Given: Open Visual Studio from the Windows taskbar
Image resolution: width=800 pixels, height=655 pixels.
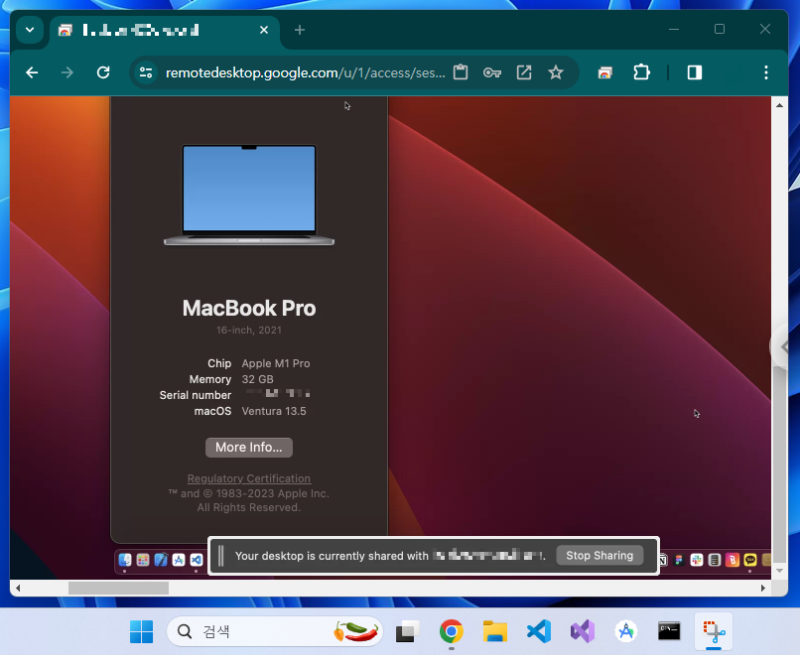Looking at the screenshot, I should click(x=581, y=632).
